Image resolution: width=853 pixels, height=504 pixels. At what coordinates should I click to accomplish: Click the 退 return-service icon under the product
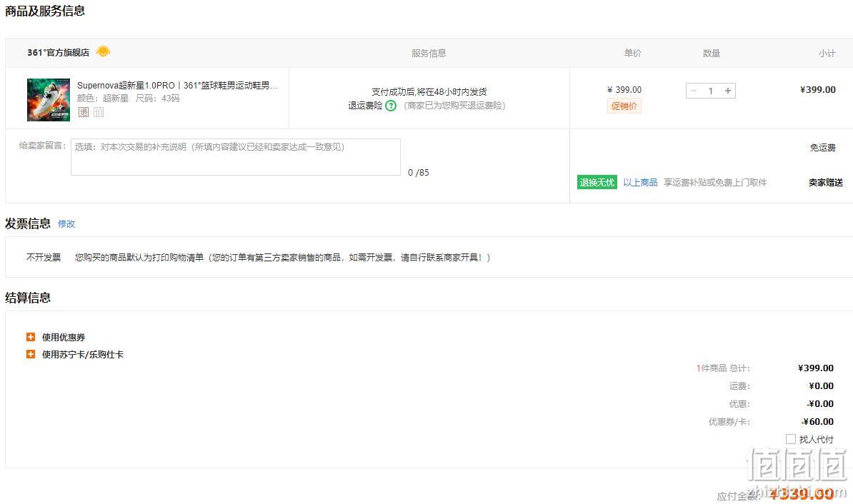coord(84,112)
